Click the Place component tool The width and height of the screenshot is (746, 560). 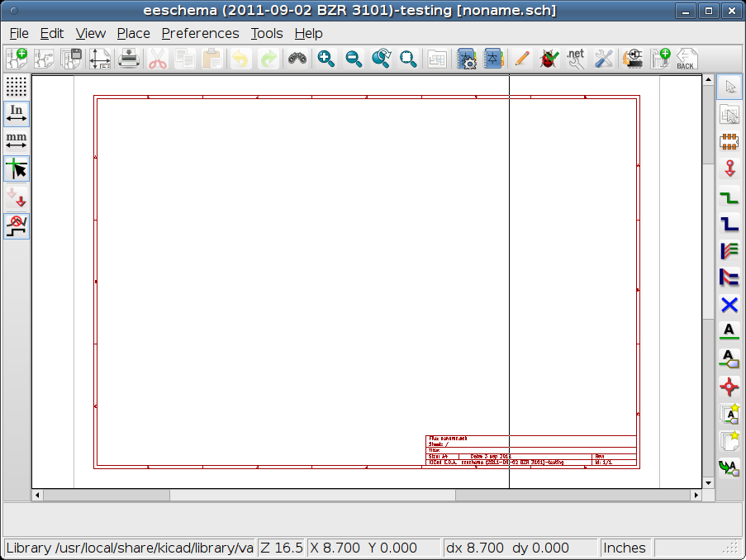coord(729,142)
